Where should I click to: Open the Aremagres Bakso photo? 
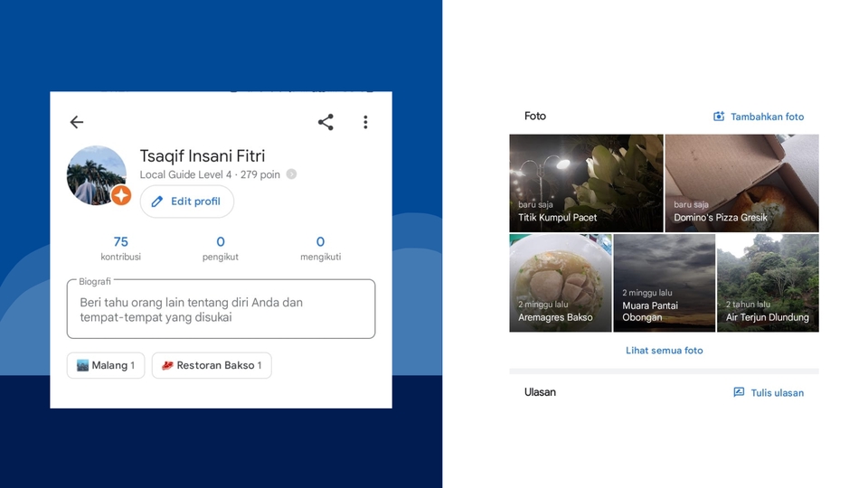click(561, 283)
